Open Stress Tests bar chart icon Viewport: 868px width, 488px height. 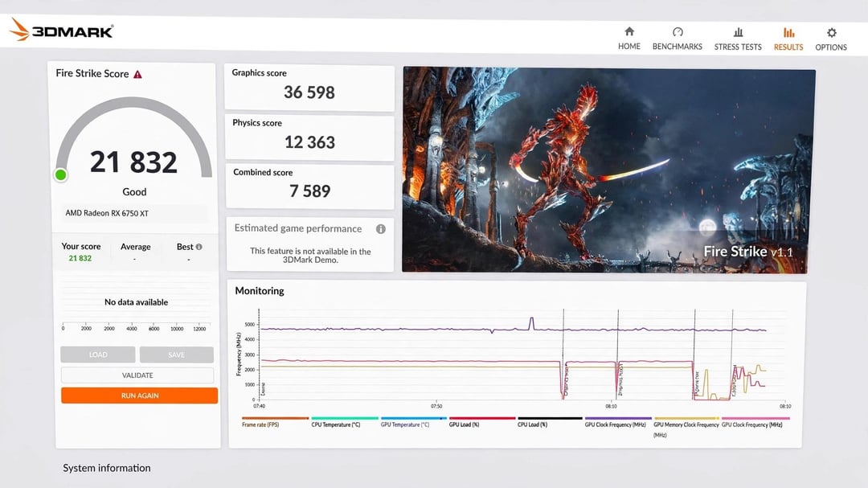tap(737, 32)
